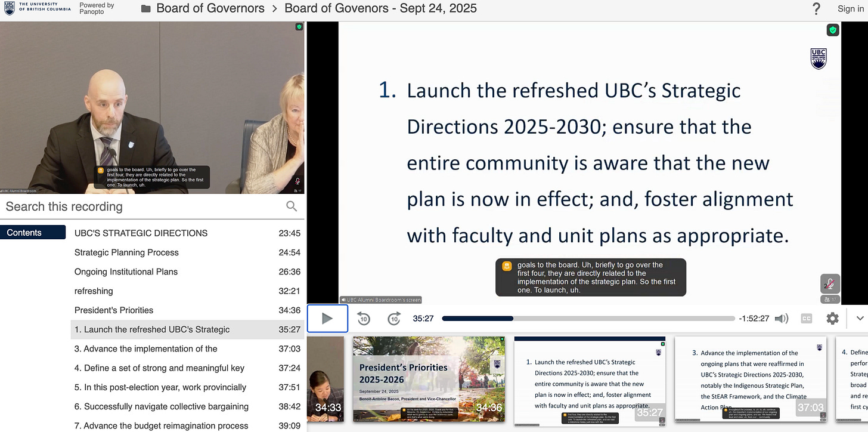Mute the volume speaker icon
The width and height of the screenshot is (868, 432).
pyautogui.click(x=782, y=319)
